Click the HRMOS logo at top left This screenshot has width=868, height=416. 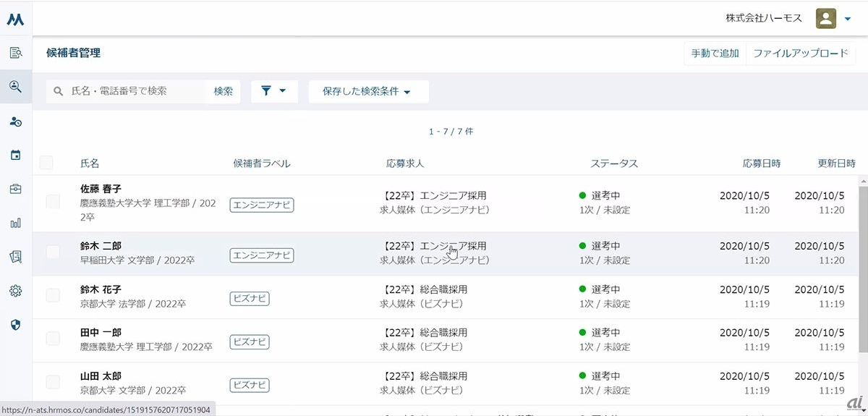pyautogui.click(x=15, y=19)
